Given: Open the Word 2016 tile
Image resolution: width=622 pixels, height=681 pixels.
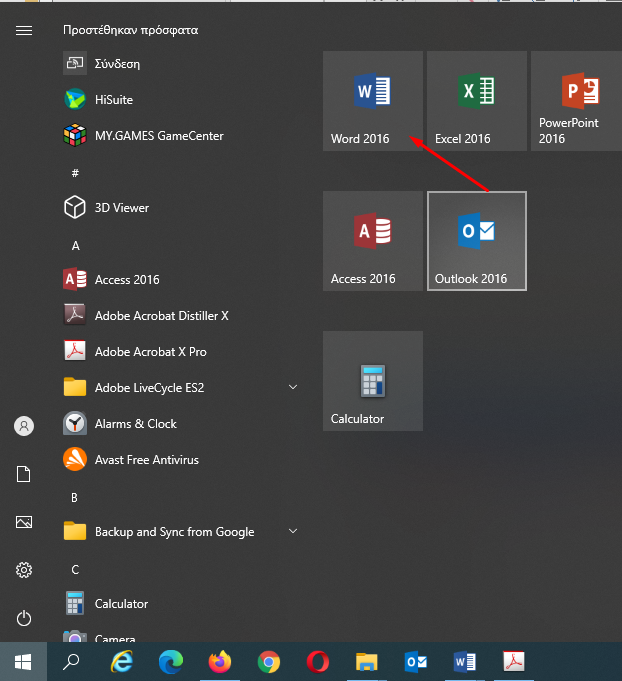Looking at the screenshot, I should pyautogui.click(x=373, y=101).
